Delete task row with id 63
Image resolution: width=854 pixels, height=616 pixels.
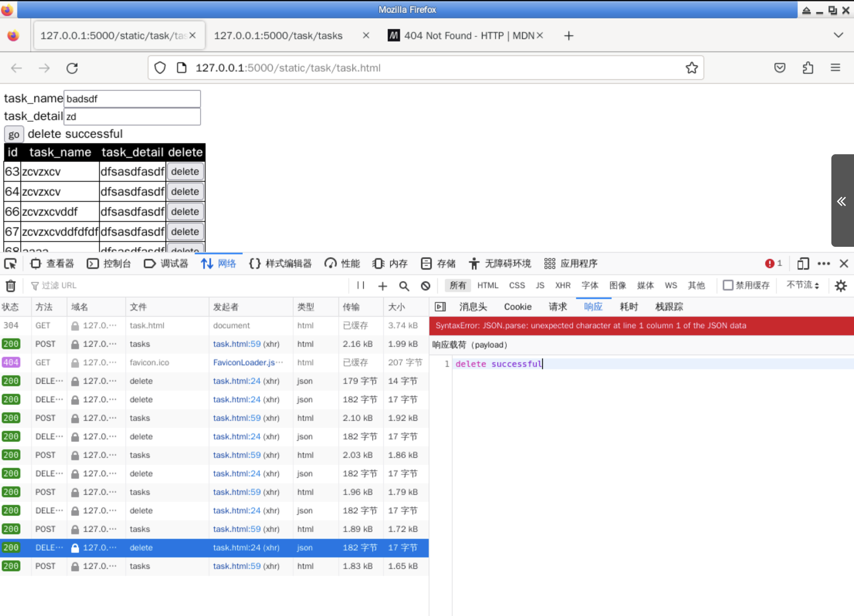[185, 172]
